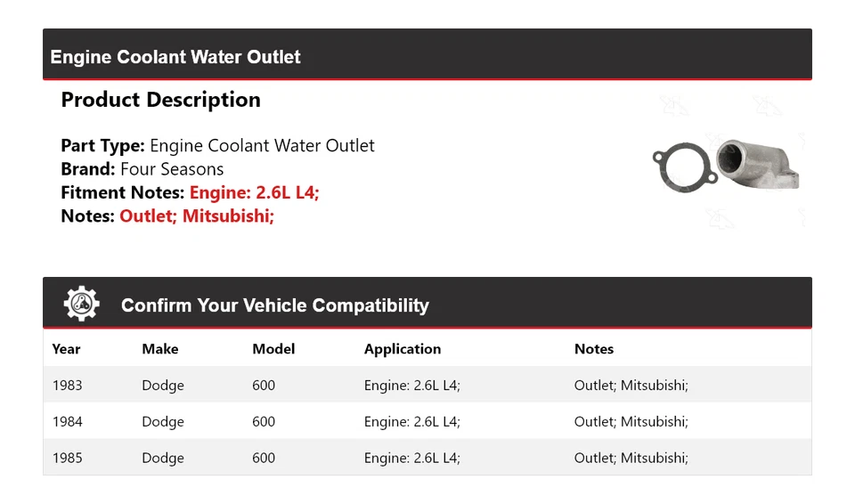Select the 1985 year cell
Image resolution: width=855 pixels, height=504 pixels.
67,458
